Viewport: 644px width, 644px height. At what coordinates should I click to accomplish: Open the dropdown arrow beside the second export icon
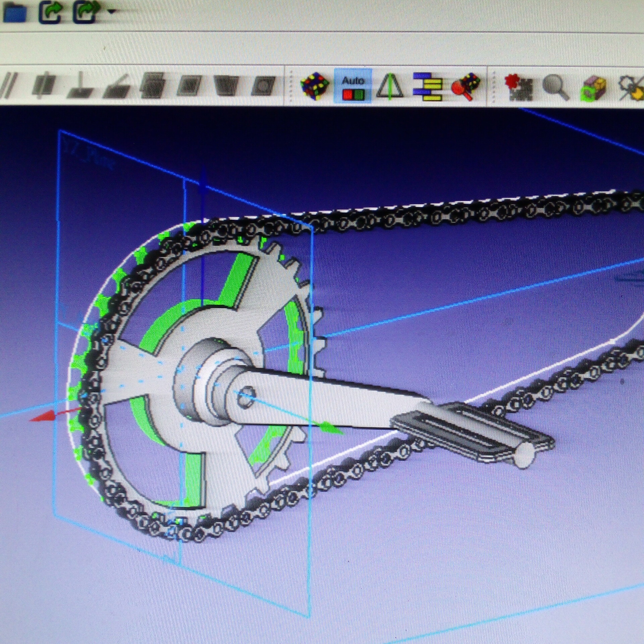pyautogui.click(x=112, y=12)
